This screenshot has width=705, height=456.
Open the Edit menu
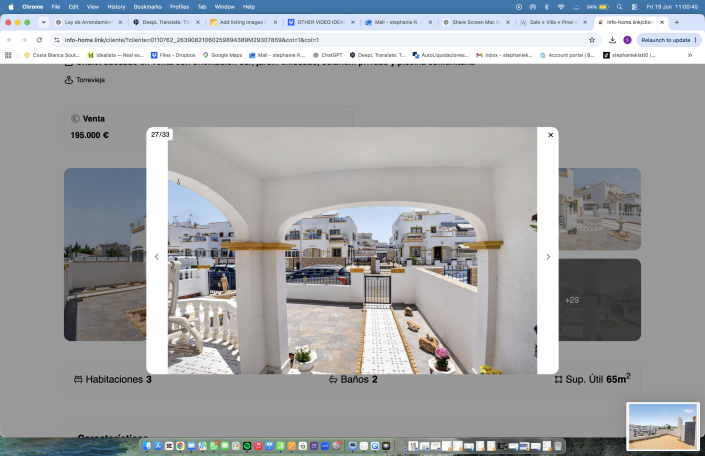73,7
